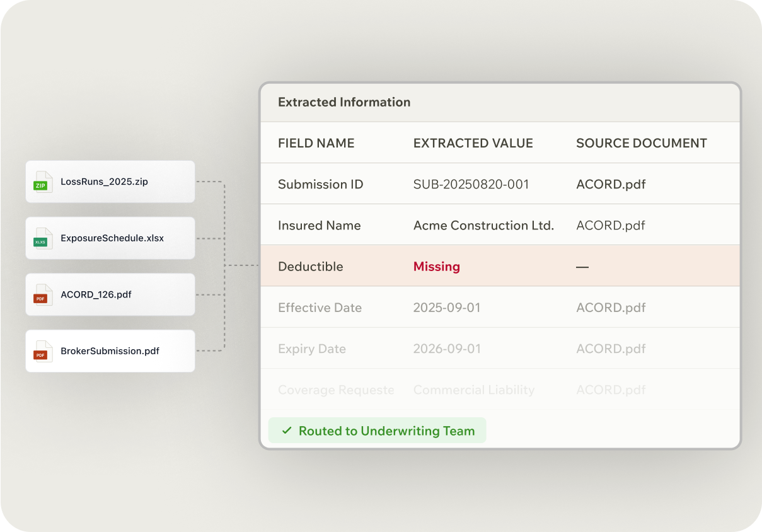The height and width of the screenshot is (532, 762).
Task: Select the Insured Name field cell
Action: 320,226
